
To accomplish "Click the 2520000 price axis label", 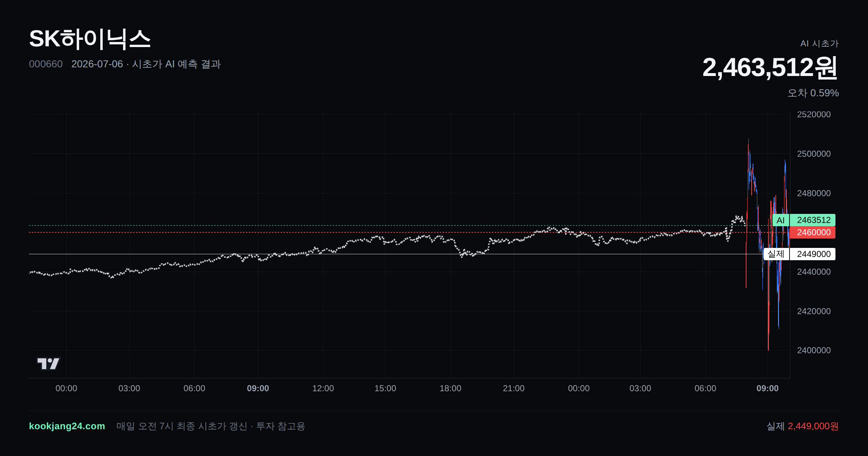I will tap(814, 114).
